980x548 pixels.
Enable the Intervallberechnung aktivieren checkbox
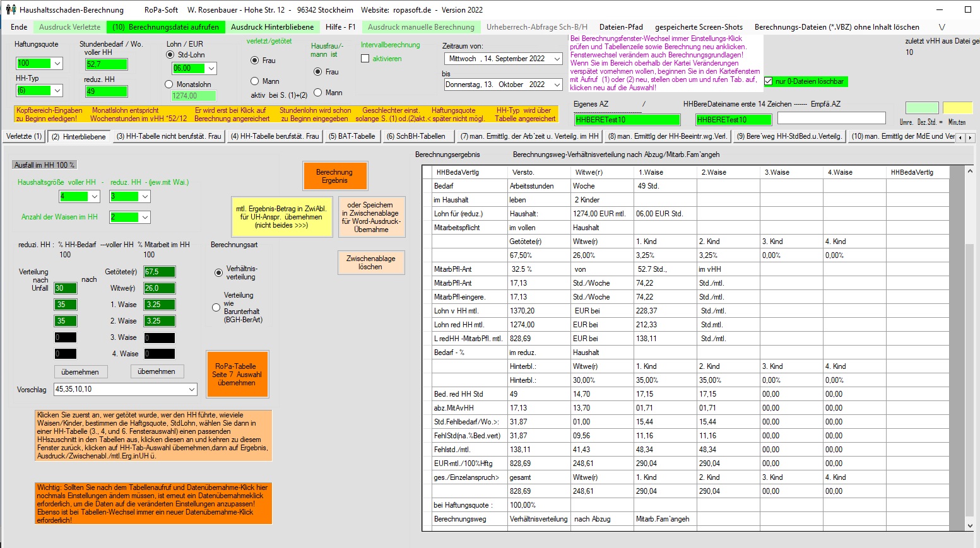365,59
